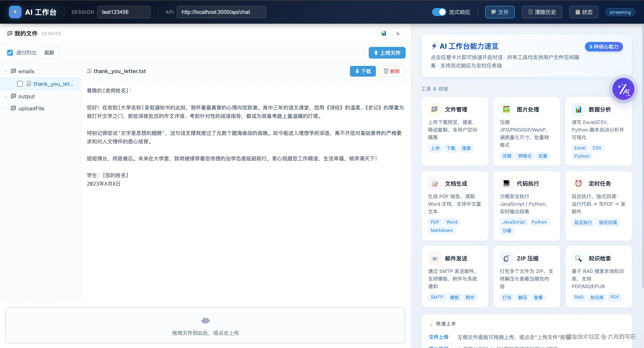
Task: Click the bar chart statistics icon
Action: pos(384,33)
